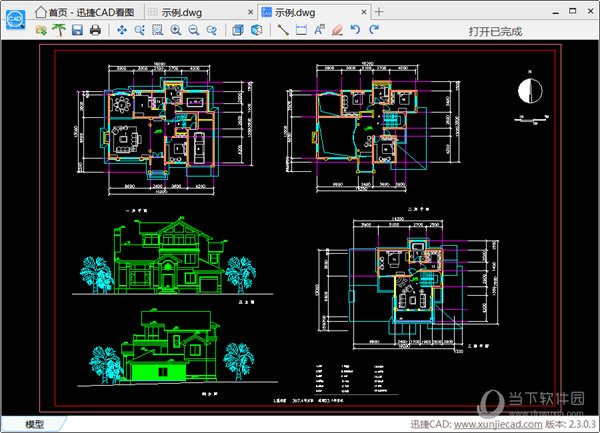Select the eraser tool
600x433 pixels.
coord(337,31)
